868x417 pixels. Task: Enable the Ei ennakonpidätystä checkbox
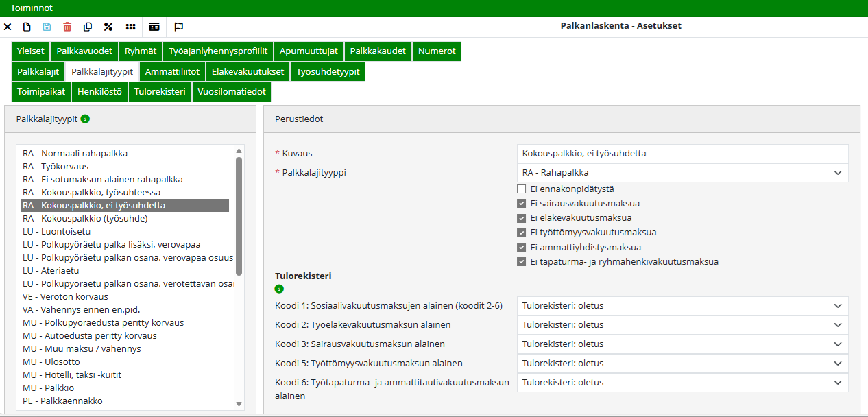pyautogui.click(x=521, y=189)
